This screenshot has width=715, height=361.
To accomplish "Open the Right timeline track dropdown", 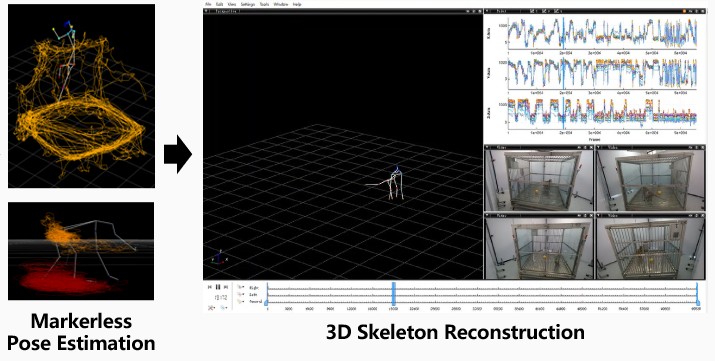I will click(x=241, y=287).
